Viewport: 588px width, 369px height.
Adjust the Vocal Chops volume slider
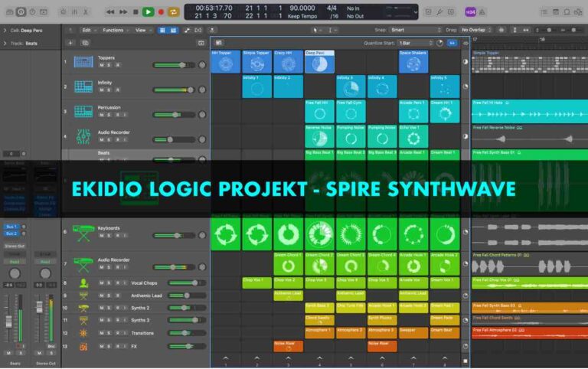[186, 282]
